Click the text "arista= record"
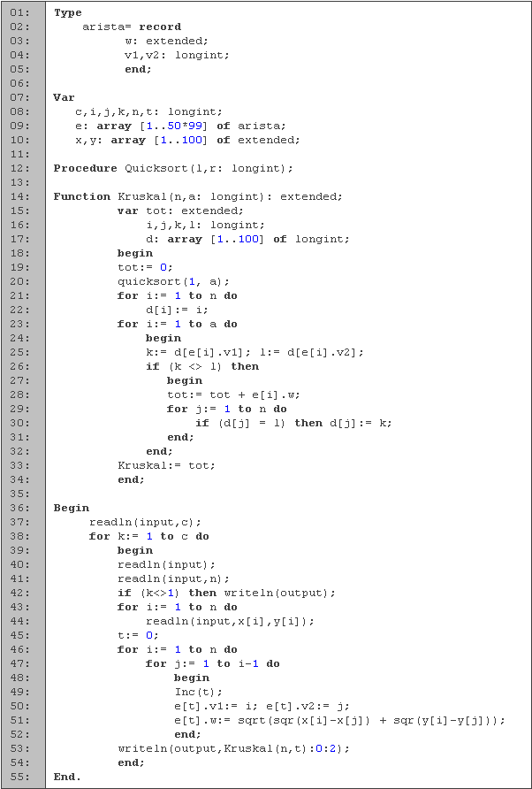The image size is (532, 789). [x=132, y=27]
